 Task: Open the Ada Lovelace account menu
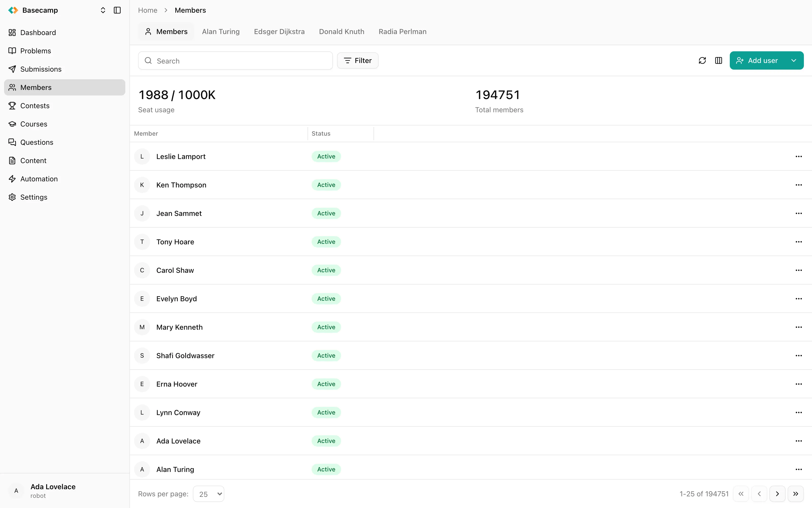[x=64, y=491]
